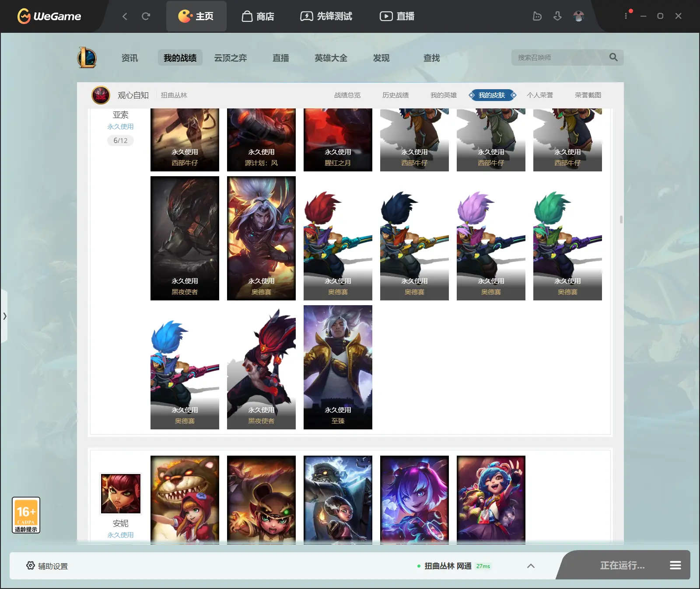Click the summoner profile avatar 观心自知
This screenshot has width=700, height=589.
coord(101,95)
